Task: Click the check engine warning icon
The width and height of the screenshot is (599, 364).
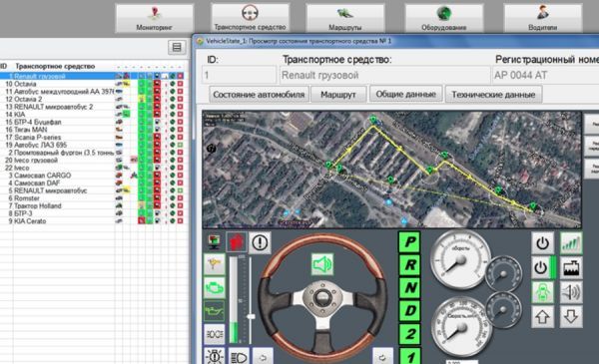Action: (215, 287)
